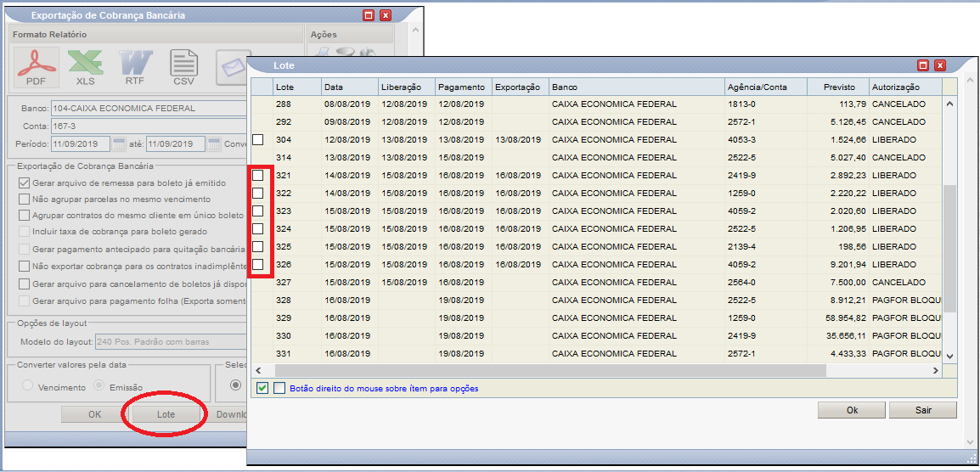
Task: Click the horizontal scrollbar left arrow in Lote
Action: [x=259, y=371]
